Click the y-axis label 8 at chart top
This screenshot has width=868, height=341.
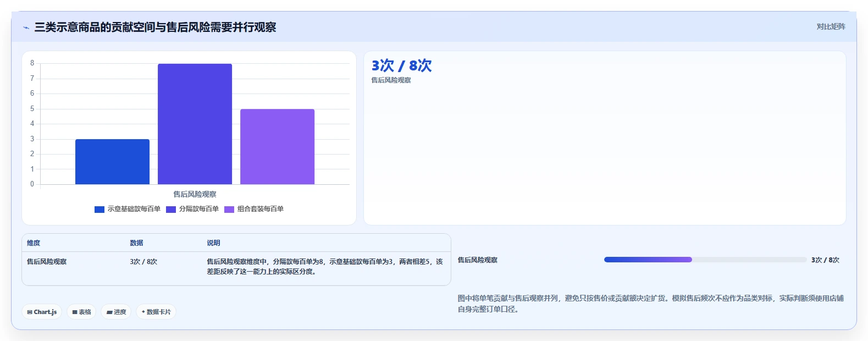pyautogui.click(x=32, y=63)
